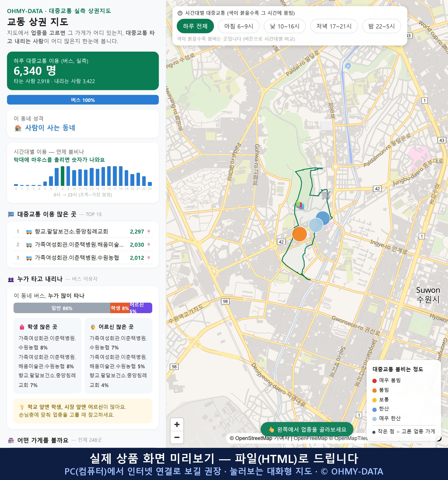This screenshot has width=448, height=480.
Task: Click the 6,340 명 ridership figure
Action: [35, 71]
